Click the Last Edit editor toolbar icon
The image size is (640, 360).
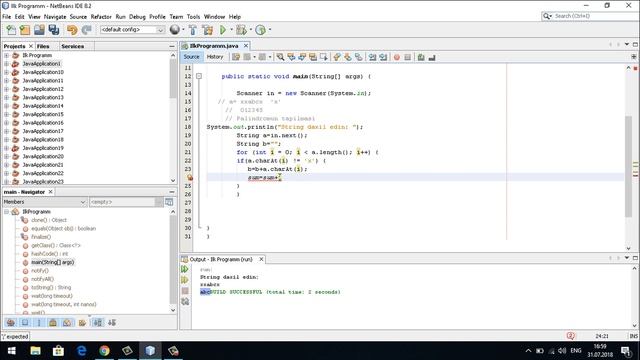point(236,57)
